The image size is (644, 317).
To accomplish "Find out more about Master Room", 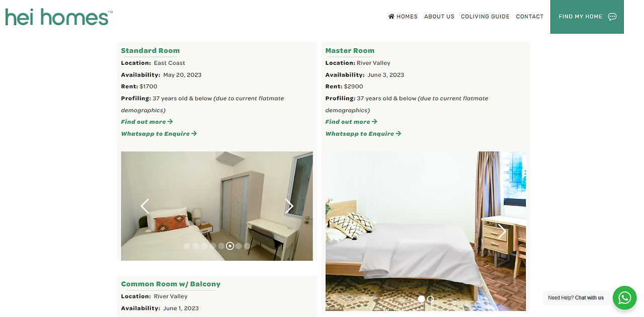I will (351, 122).
